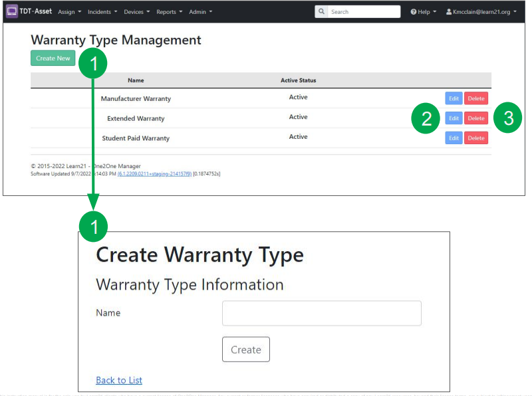Click the Create Warranty Type heading

click(200, 255)
